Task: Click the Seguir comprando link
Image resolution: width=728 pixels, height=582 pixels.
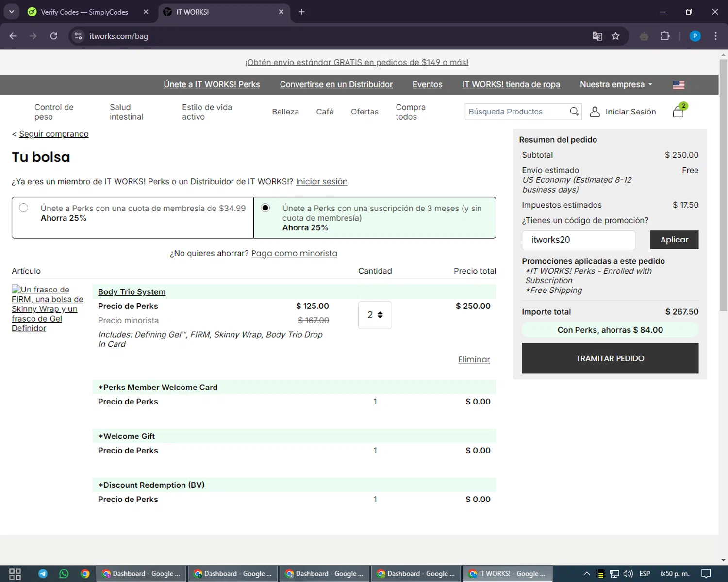Action: 54,134
